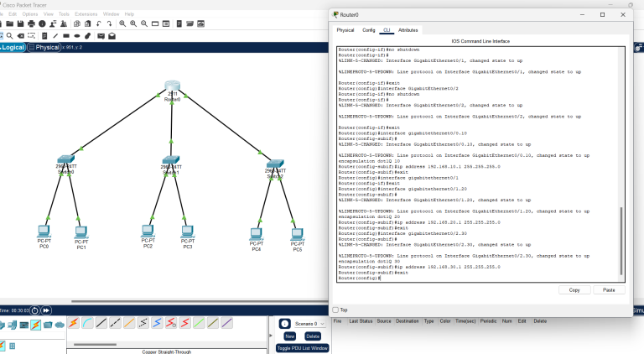Switch to the Logical workspace view

click(x=13, y=47)
